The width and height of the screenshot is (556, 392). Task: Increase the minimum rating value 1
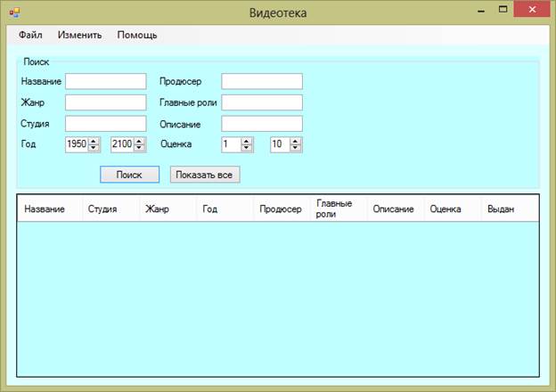click(x=247, y=141)
